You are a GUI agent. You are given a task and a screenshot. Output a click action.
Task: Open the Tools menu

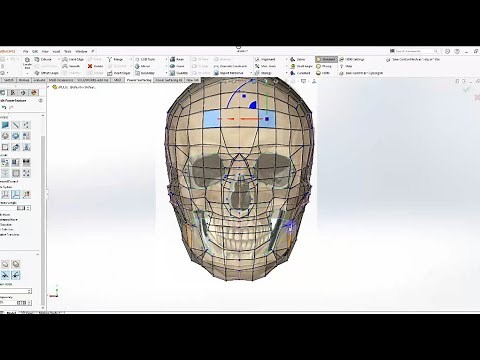pos(68,52)
